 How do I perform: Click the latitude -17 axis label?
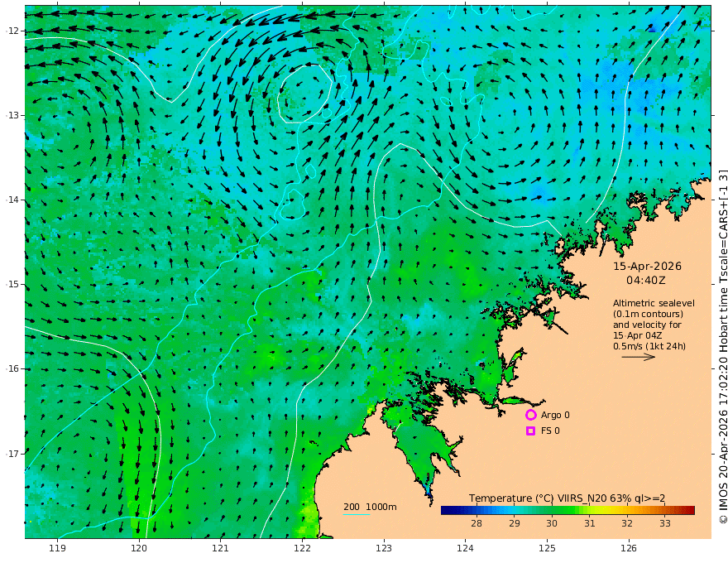coord(12,454)
